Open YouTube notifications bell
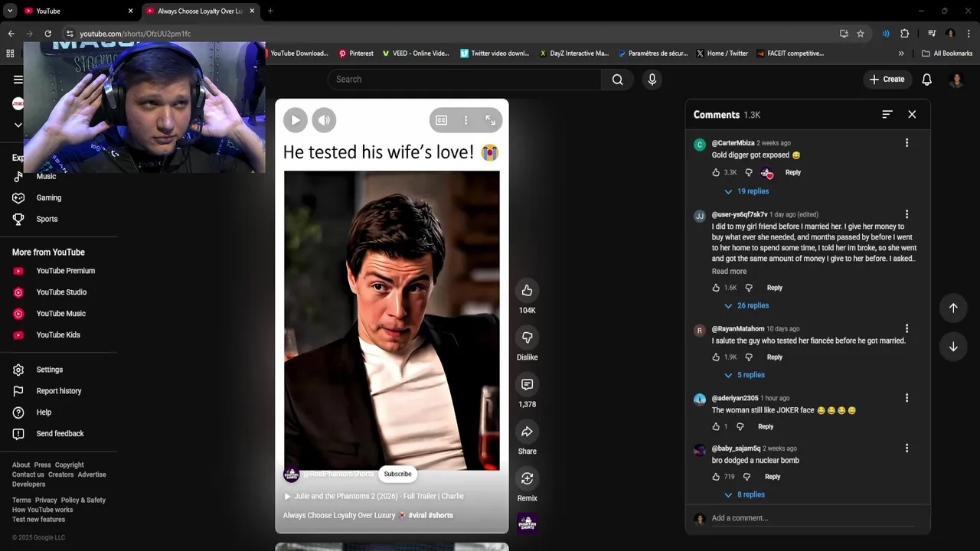Viewport: 980px width, 551px height. click(x=926, y=80)
